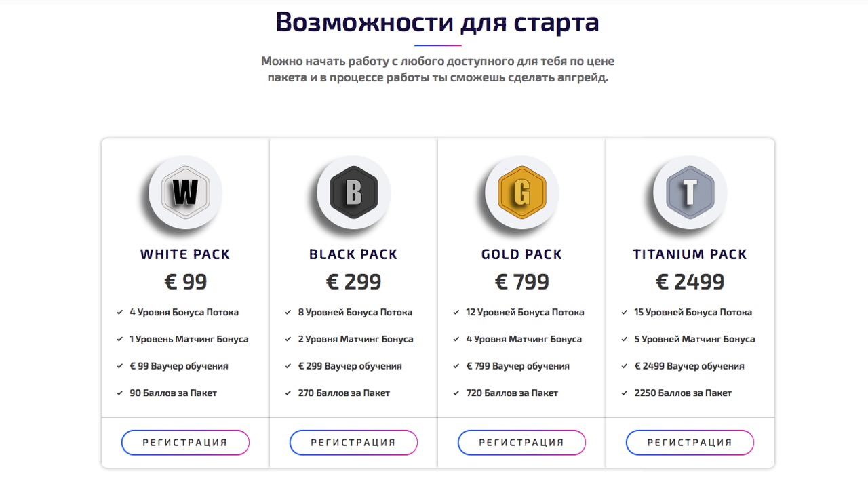
Task: Sign up via Titanium Pack РЕГИСТРАЦИЯ button
Action: click(x=690, y=443)
